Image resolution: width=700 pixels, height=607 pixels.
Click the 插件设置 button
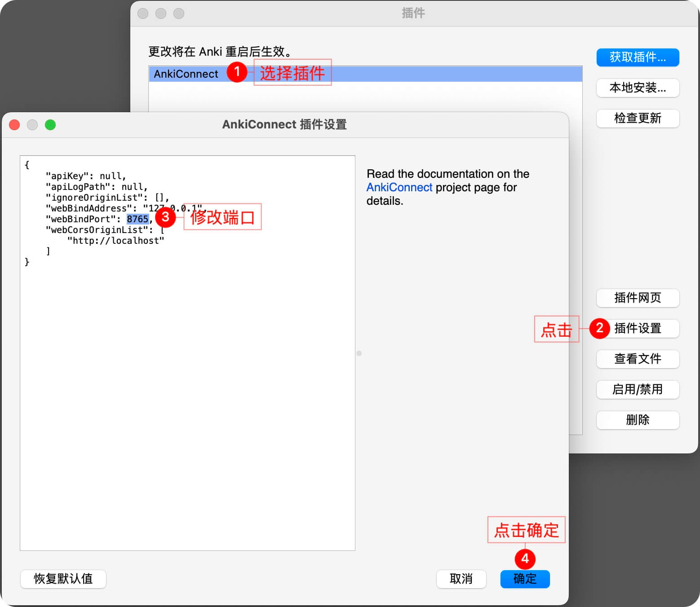click(x=638, y=329)
